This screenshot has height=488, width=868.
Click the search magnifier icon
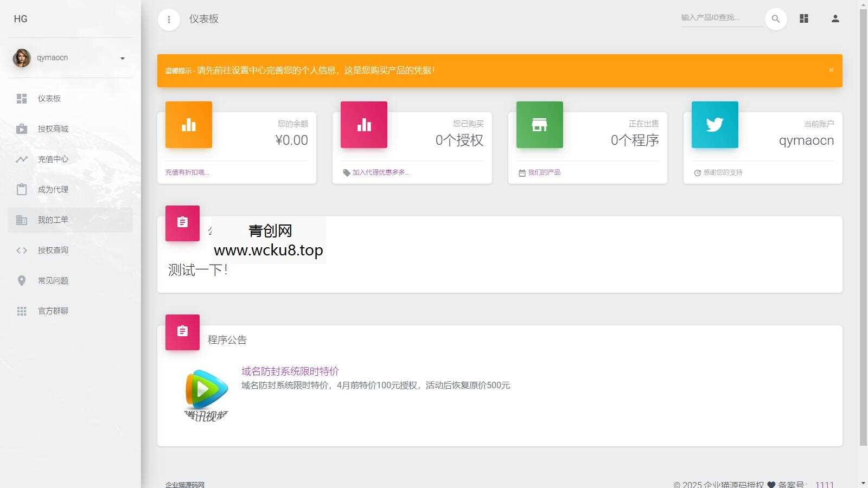pyautogui.click(x=776, y=18)
